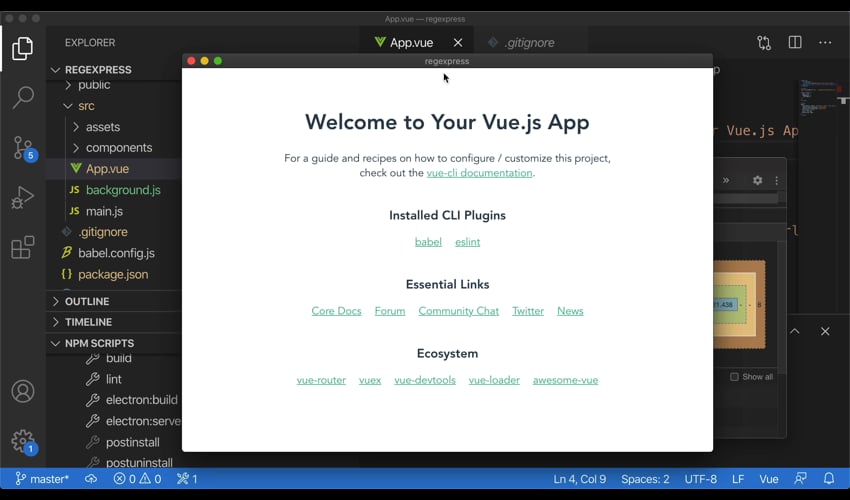The width and height of the screenshot is (850, 500).
Task: Open notifications bell in status bar
Action: coord(829,479)
